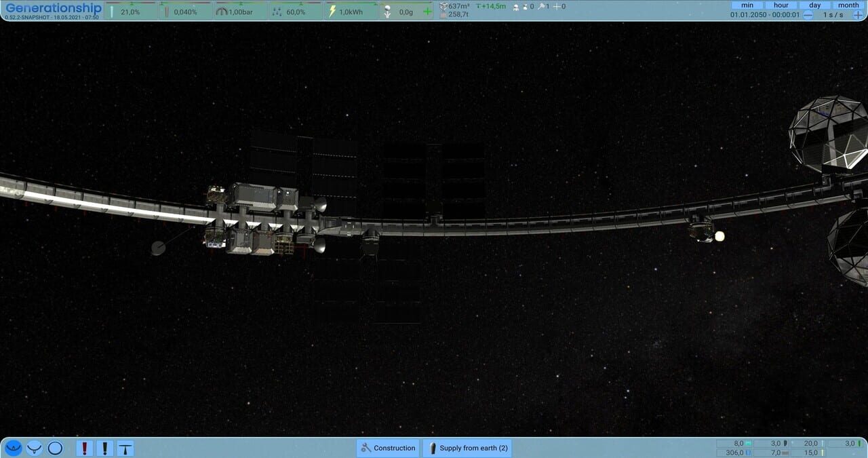This screenshot has height=458, width=868.
Task: Toggle the T-shaped indicator in bottom toolbar
Action: (125, 449)
